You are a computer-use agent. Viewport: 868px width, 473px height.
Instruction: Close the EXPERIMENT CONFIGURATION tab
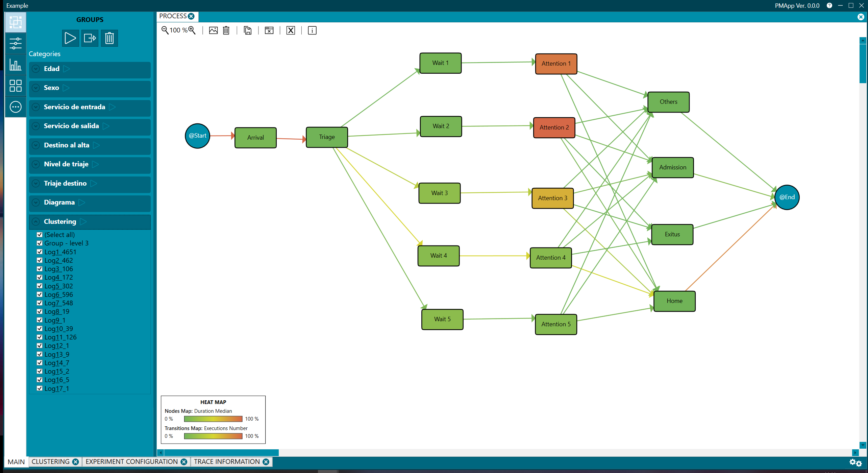184,462
